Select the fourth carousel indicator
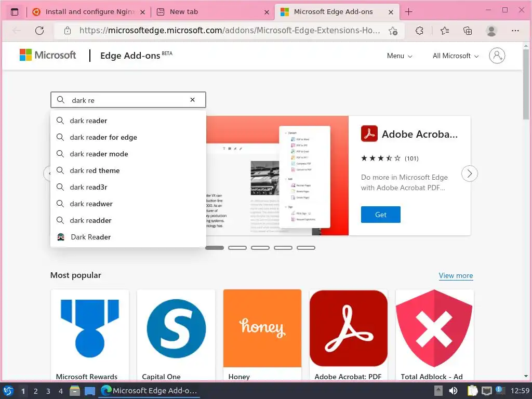Image resolution: width=532 pixels, height=399 pixels. (x=283, y=248)
